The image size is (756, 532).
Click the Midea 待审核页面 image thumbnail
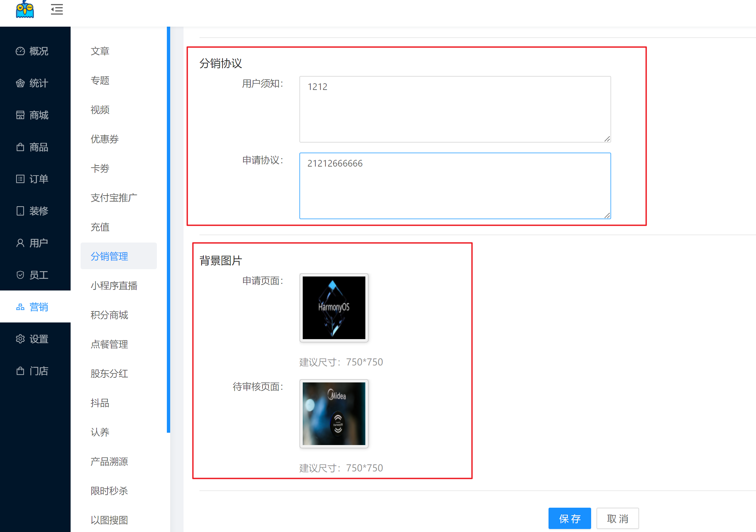[x=334, y=413]
